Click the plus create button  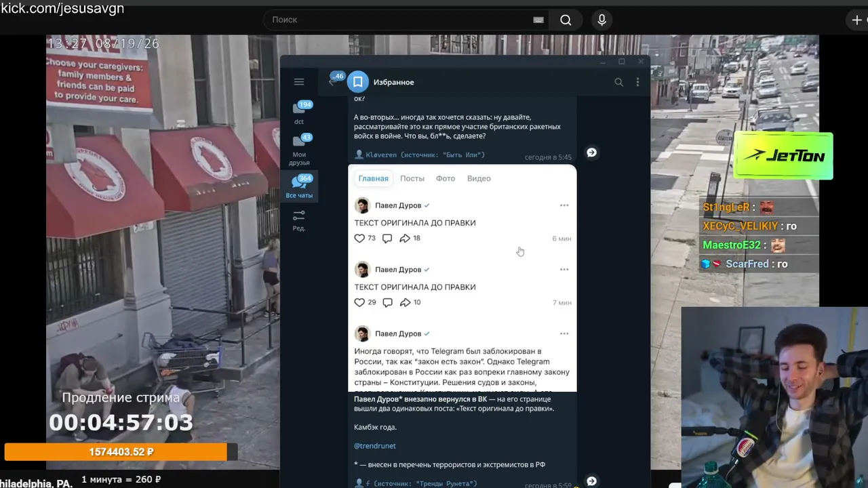[x=857, y=20]
